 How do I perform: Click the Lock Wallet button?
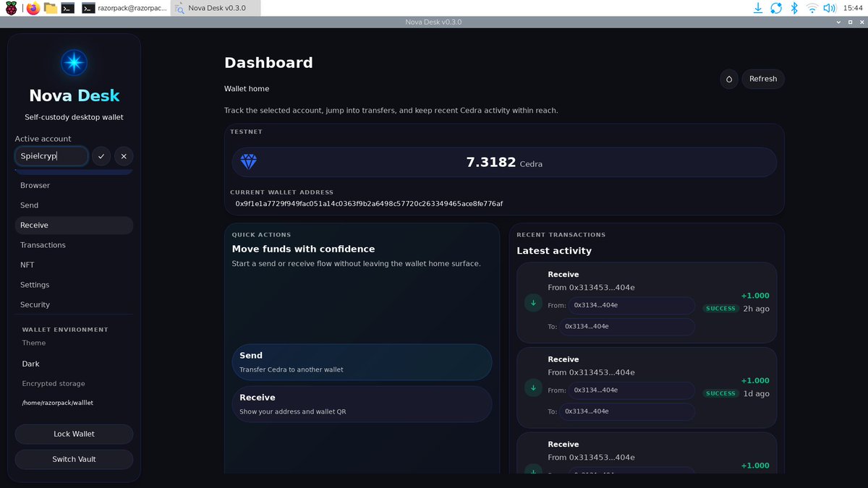click(x=74, y=434)
